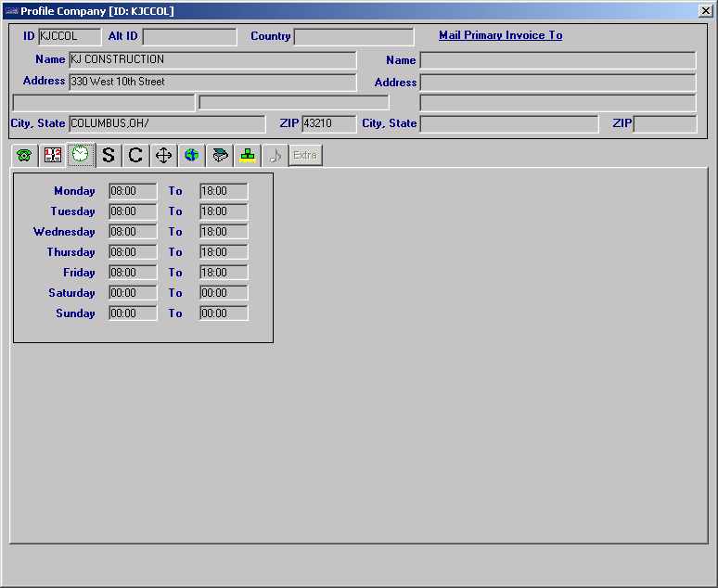Click the Saturday label
The image size is (718, 588).
71,293
